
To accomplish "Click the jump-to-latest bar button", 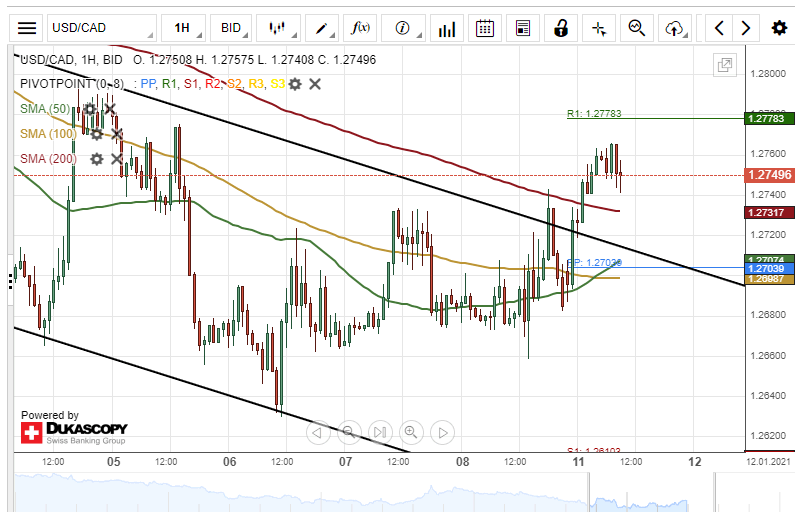I will [380, 433].
